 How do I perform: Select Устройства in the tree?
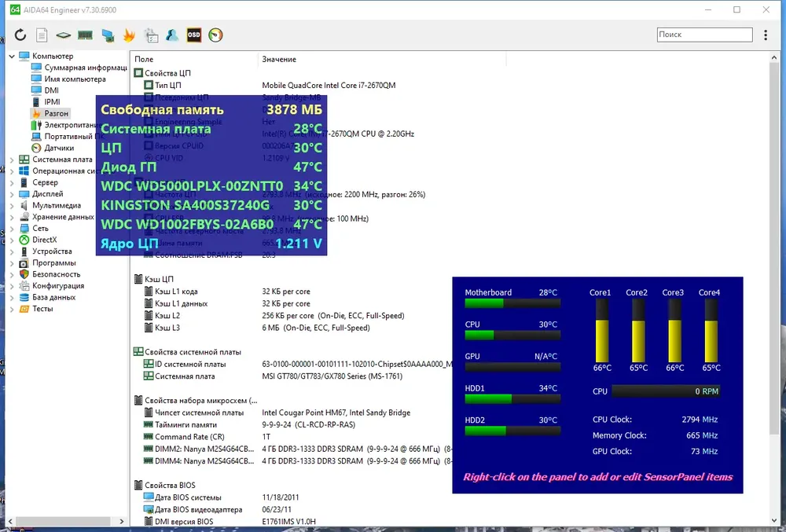[52, 251]
